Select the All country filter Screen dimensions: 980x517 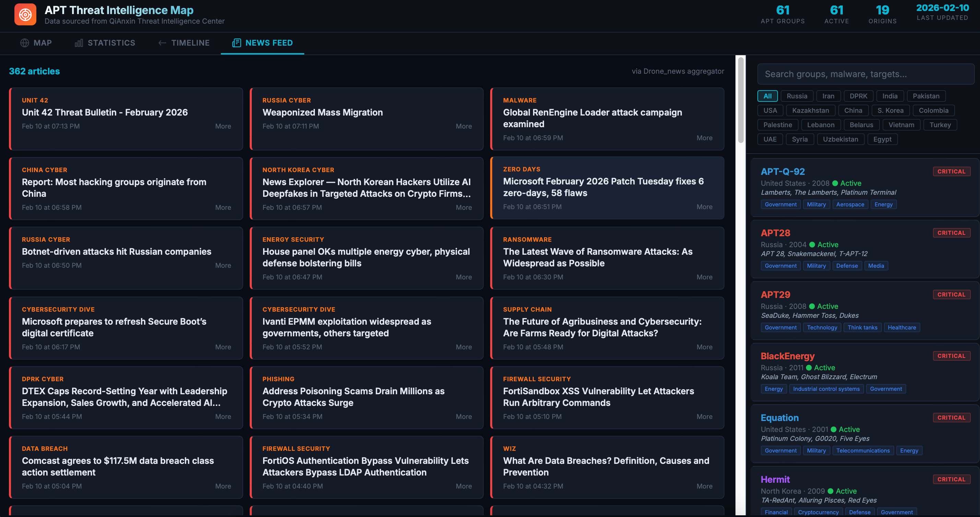click(x=767, y=96)
